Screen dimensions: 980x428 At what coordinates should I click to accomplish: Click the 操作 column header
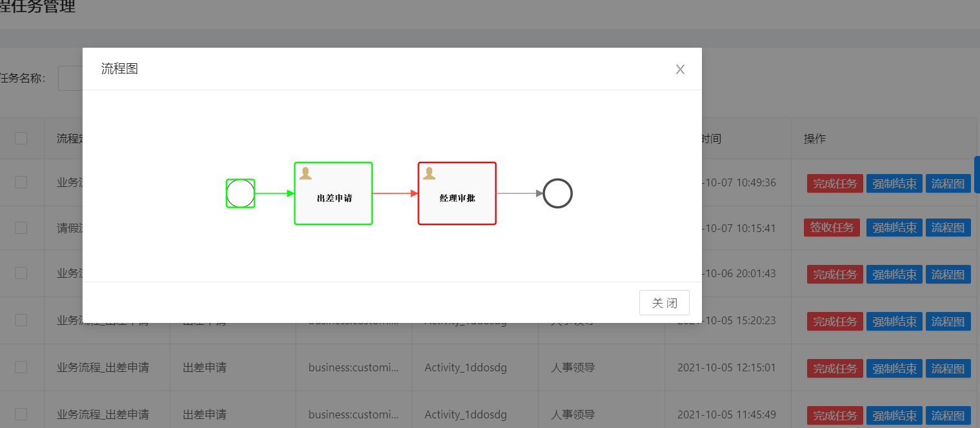coord(815,139)
